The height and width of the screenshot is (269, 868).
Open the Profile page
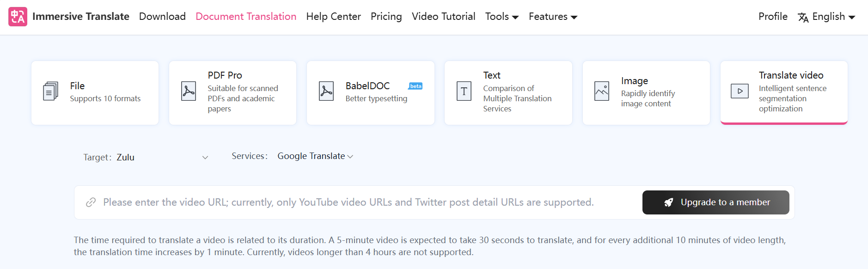(x=773, y=17)
